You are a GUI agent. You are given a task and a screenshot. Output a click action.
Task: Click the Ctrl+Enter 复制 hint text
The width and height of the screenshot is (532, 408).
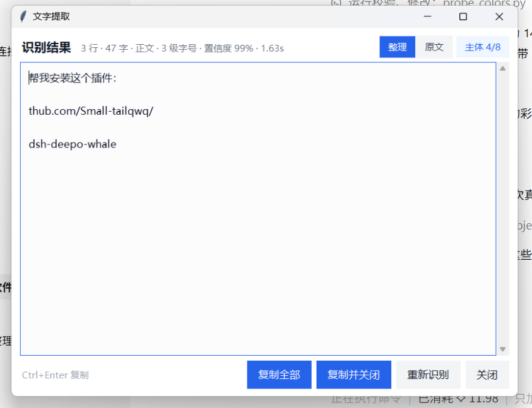[56, 375]
